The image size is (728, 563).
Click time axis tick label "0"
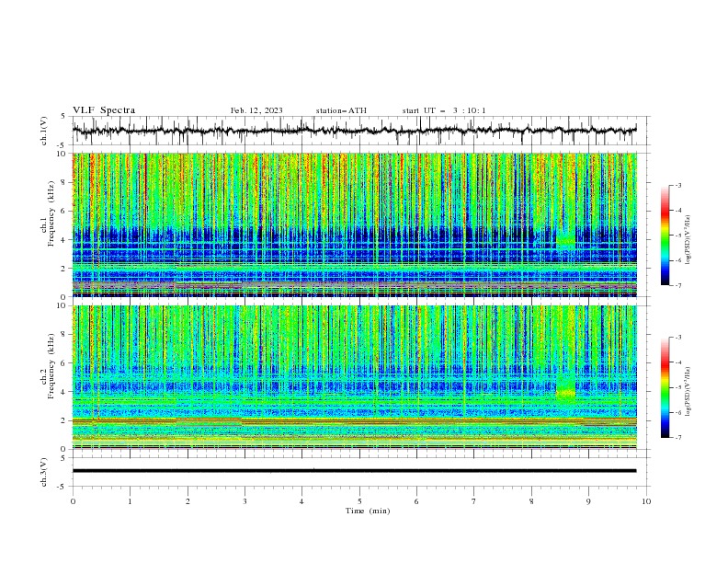[73, 501]
